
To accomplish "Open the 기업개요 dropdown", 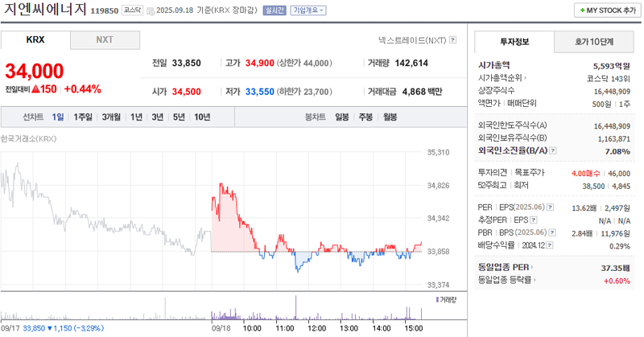I will pyautogui.click(x=308, y=10).
